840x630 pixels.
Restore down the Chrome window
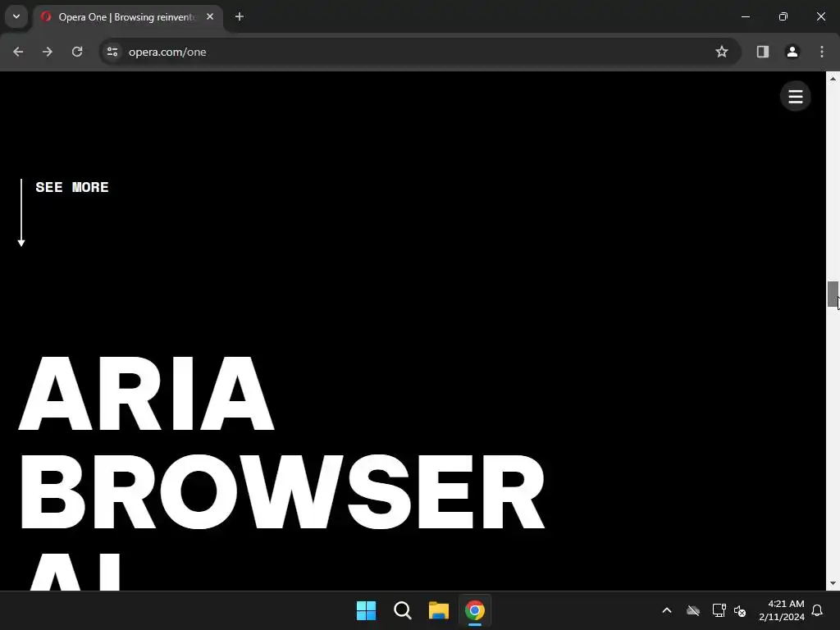coord(783,16)
